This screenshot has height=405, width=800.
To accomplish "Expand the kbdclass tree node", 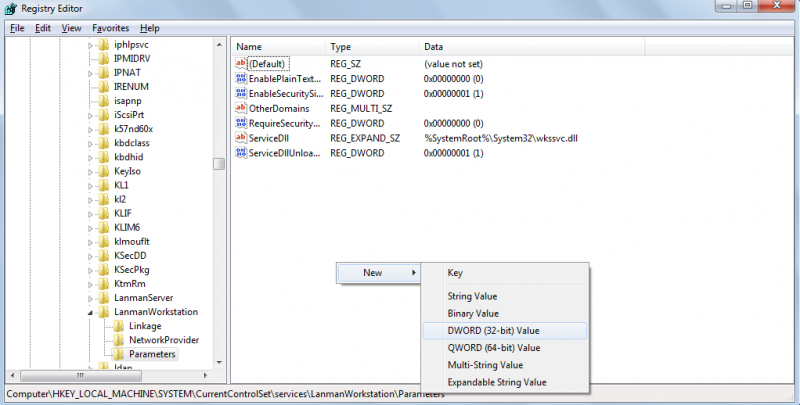I will click(x=90, y=144).
